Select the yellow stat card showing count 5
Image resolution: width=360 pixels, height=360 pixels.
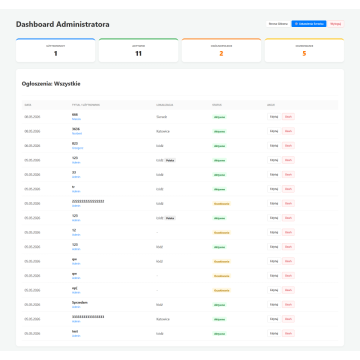pyautogui.click(x=304, y=50)
